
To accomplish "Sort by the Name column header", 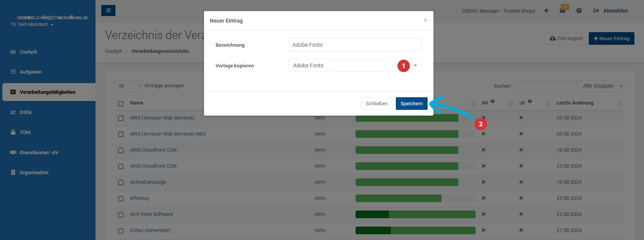I will pyautogui.click(x=137, y=103).
